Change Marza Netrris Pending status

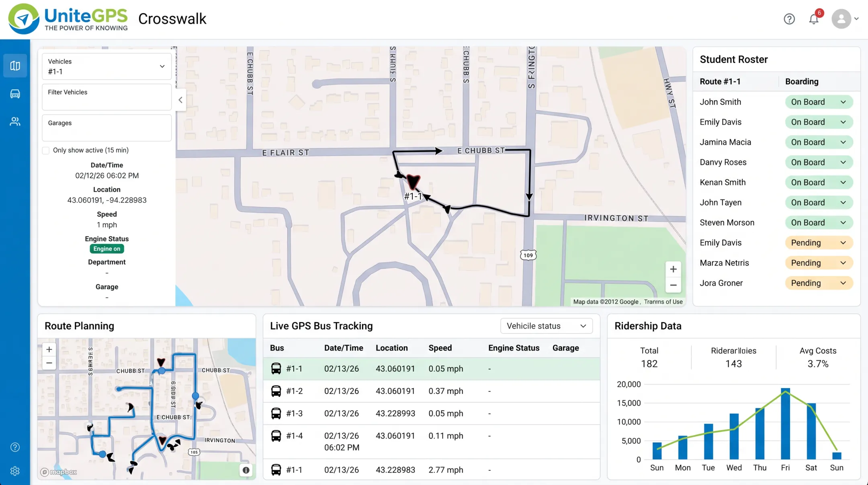pyautogui.click(x=819, y=263)
